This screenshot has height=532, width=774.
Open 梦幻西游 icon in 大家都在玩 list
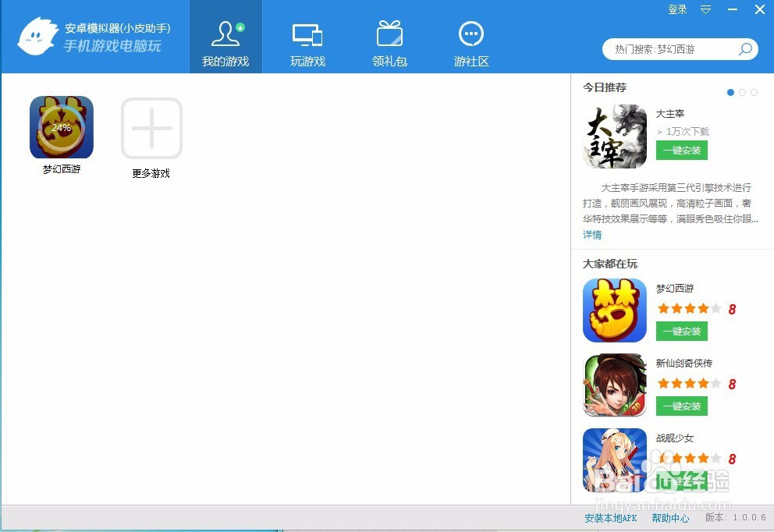click(615, 310)
